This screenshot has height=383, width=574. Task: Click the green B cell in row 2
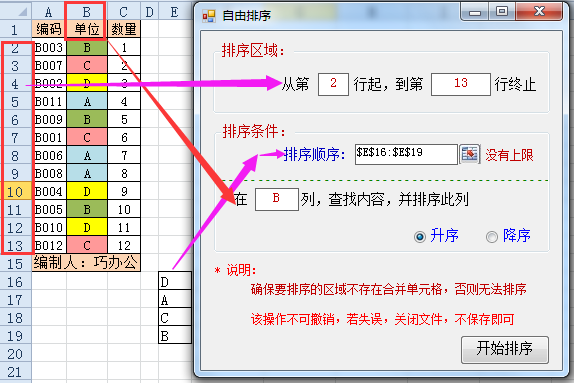[87, 47]
